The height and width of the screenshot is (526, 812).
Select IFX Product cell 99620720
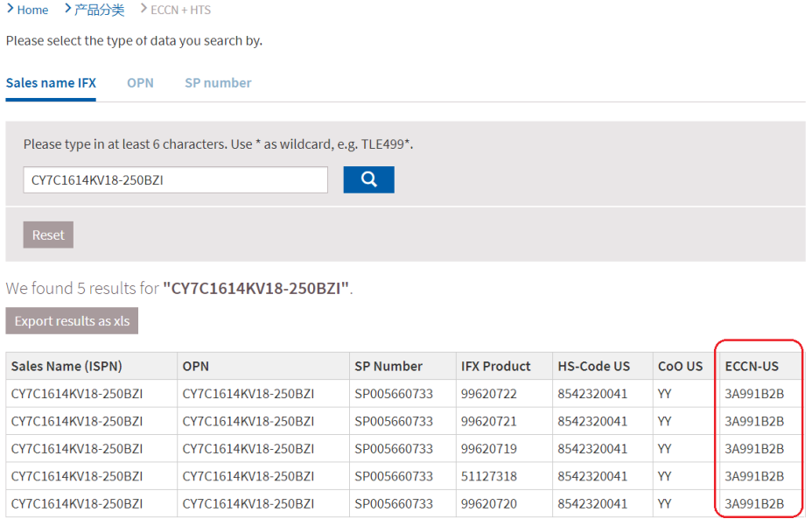coord(489,504)
